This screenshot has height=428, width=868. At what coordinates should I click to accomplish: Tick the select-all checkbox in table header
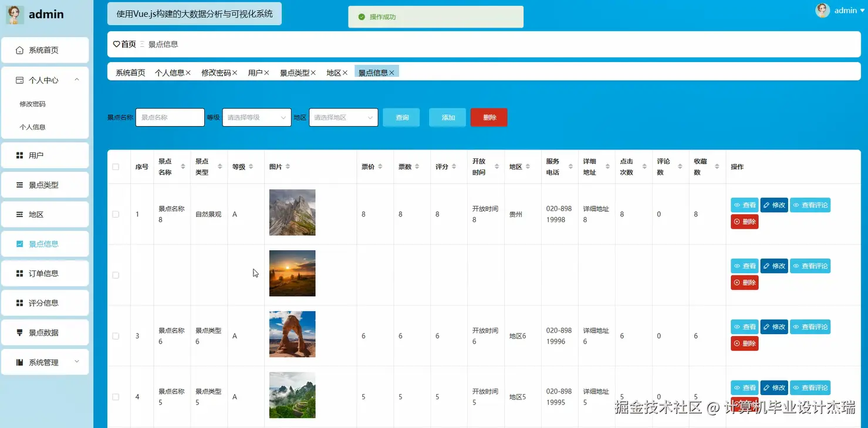click(x=116, y=167)
